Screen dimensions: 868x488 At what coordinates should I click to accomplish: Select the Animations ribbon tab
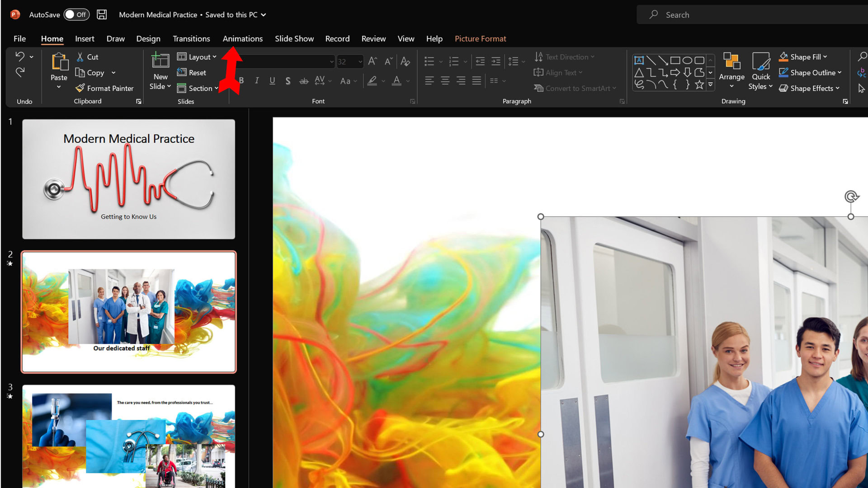[243, 38]
